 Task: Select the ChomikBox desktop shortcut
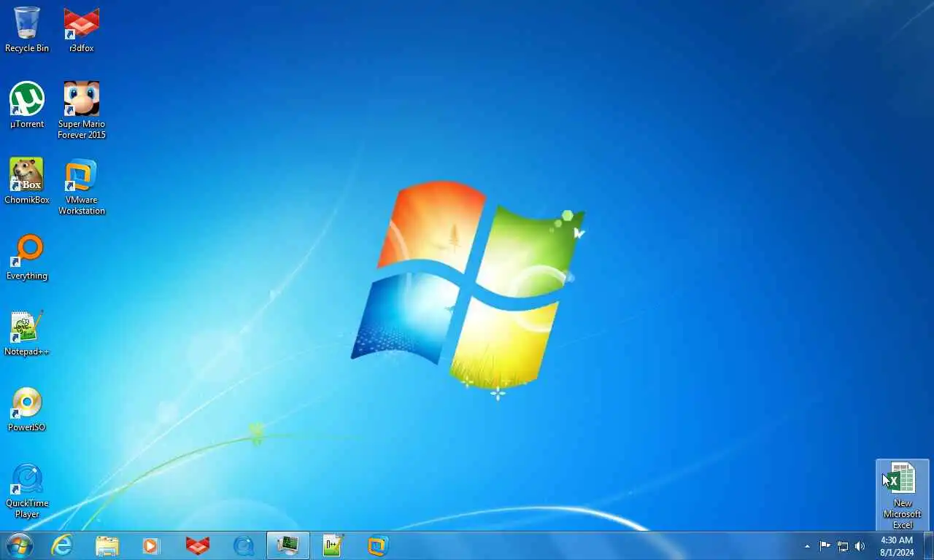tap(27, 182)
